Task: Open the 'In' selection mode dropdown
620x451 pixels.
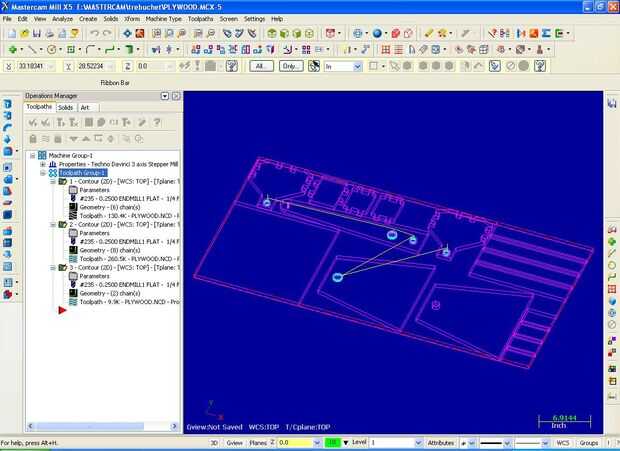Action: click(357, 66)
